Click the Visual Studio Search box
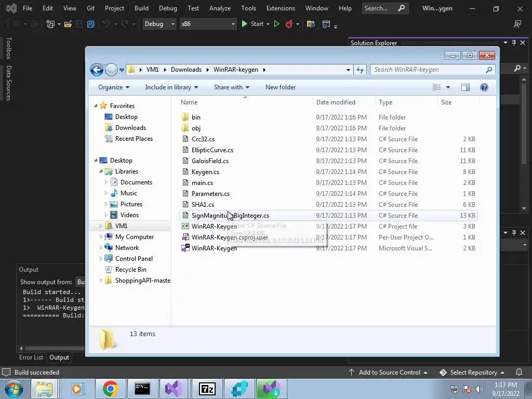The image size is (532, 399). click(384, 8)
